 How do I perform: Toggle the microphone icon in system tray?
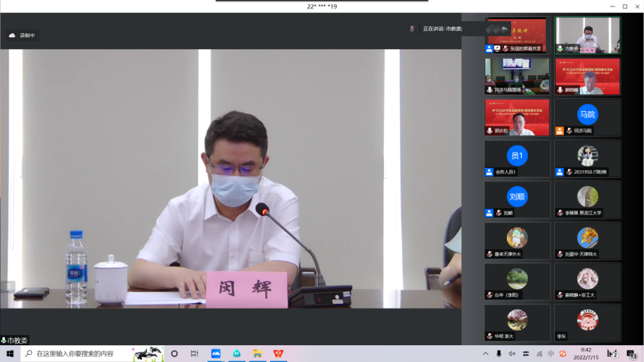pos(498,354)
